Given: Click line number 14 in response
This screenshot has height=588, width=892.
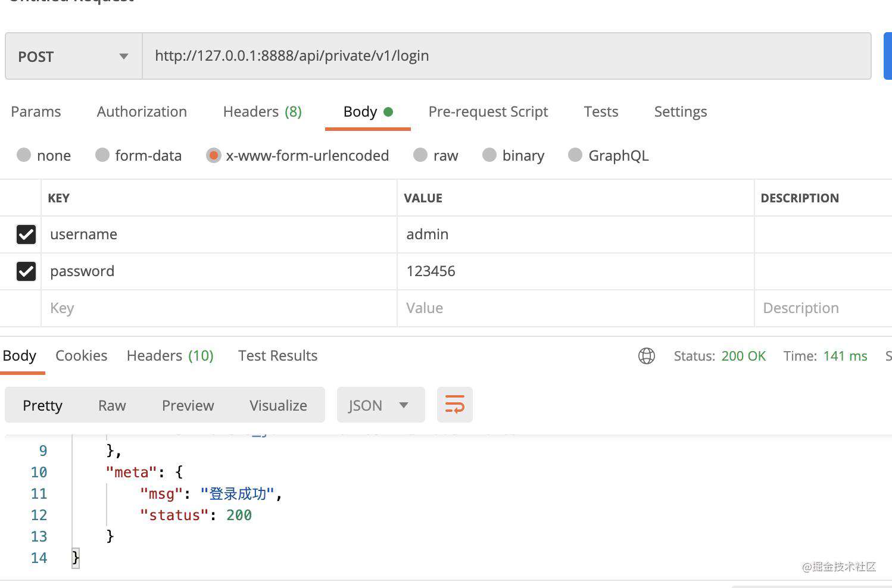Looking at the screenshot, I should tap(39, 558).
